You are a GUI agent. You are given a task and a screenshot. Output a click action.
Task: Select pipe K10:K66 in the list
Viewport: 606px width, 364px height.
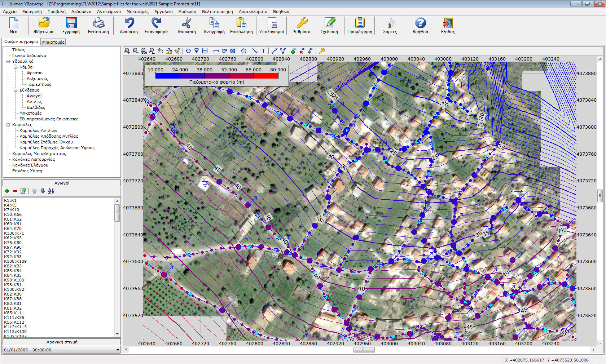click(13, 214)
